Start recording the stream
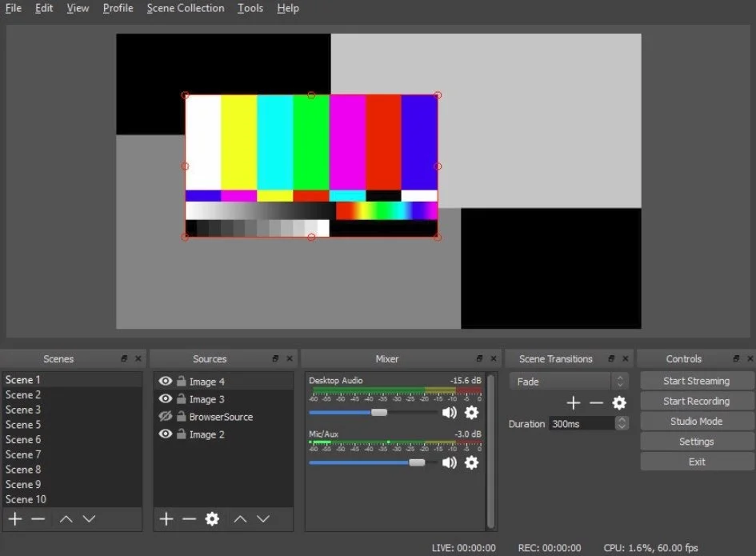 pyautogui.click(x=696, y=401)
